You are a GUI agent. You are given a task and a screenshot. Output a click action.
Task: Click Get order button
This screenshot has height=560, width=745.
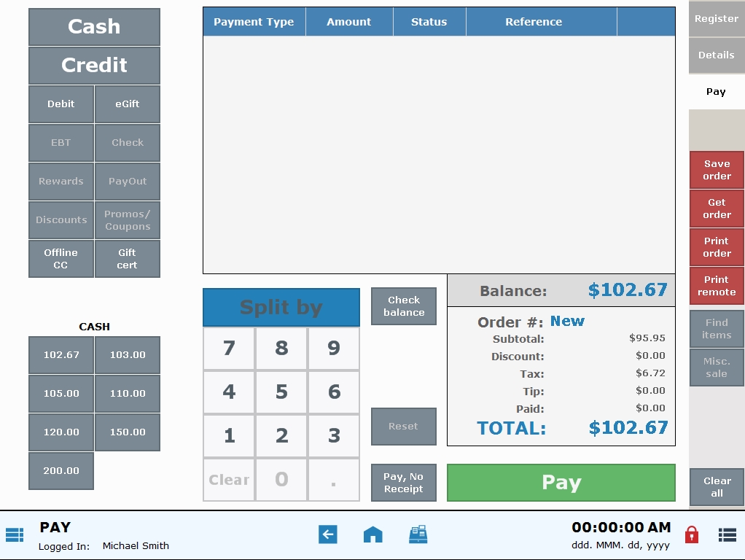pyautogui.click(x=717, y=209)
